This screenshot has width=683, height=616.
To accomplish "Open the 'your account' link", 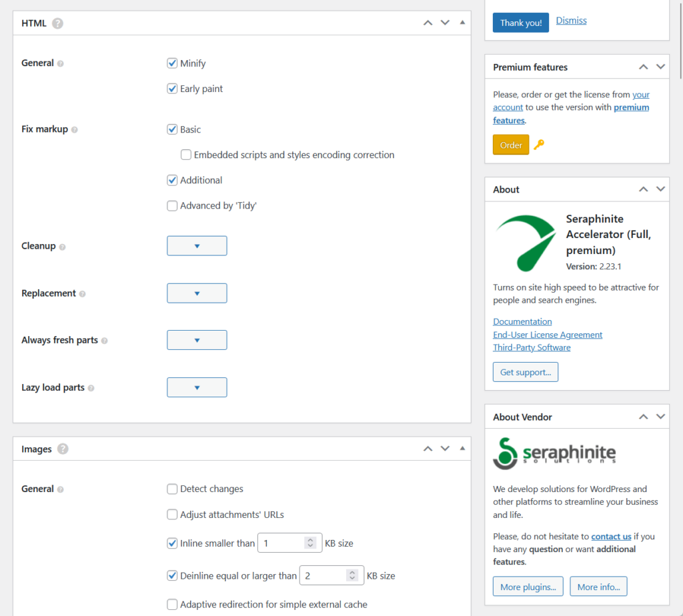I will [x=641, y=95].
